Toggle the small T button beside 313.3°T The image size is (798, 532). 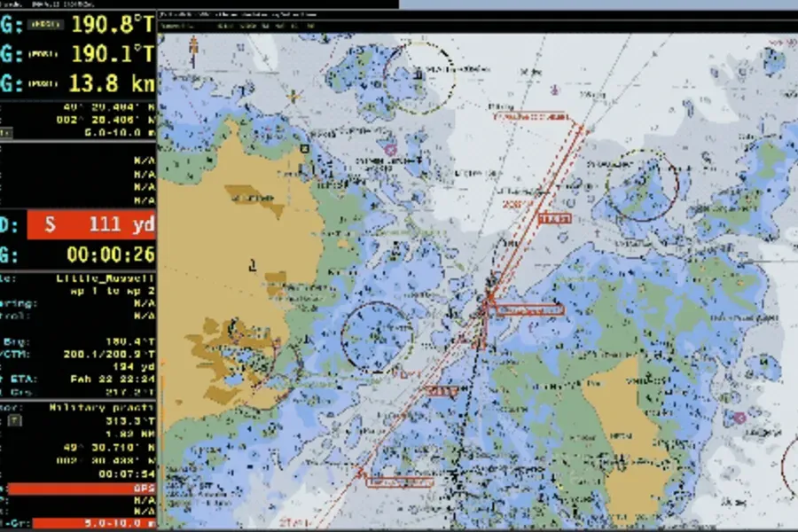click(15, 420)
